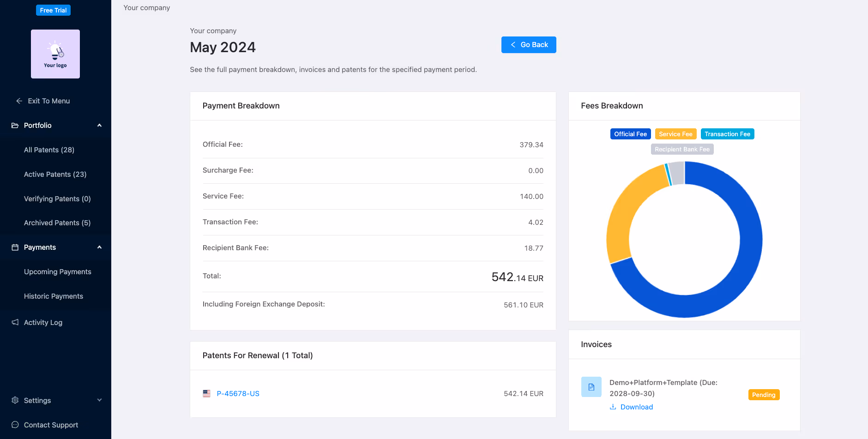The image size is (868, 439).
Task: Click the Invoices panel title
Action: pos(596,344)
